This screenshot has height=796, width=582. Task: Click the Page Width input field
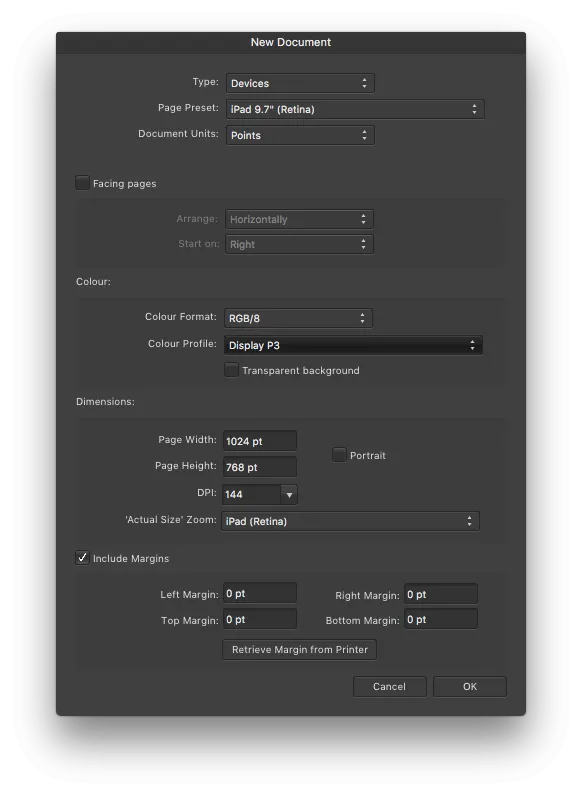pos(260,441)
